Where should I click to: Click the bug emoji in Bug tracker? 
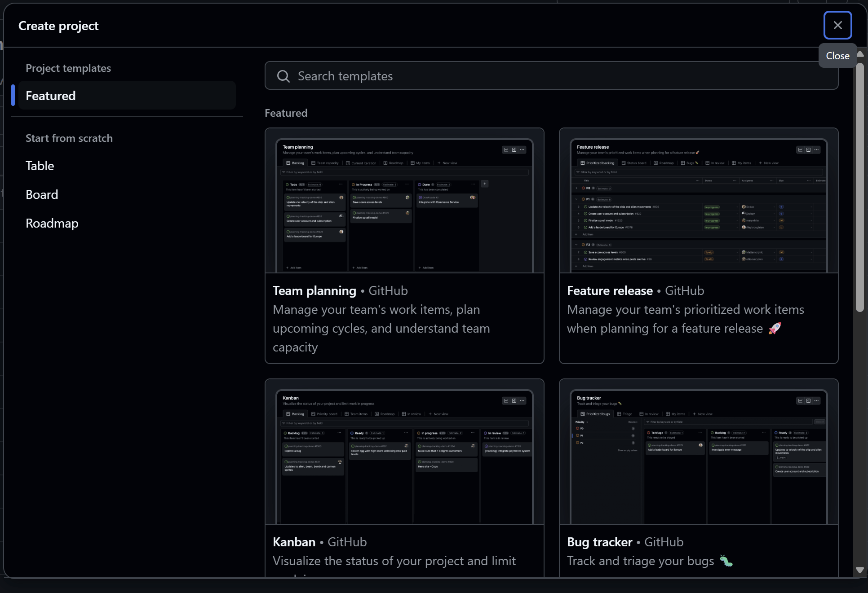click(x=726, y=561)
